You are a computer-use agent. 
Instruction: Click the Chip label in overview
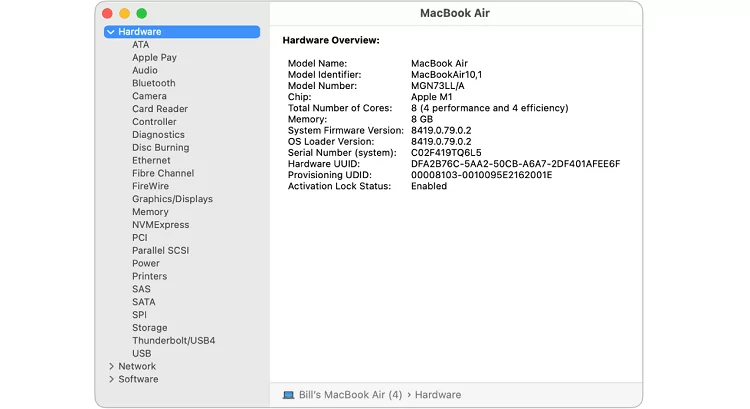pyautogui.click(x=299, y=97)
